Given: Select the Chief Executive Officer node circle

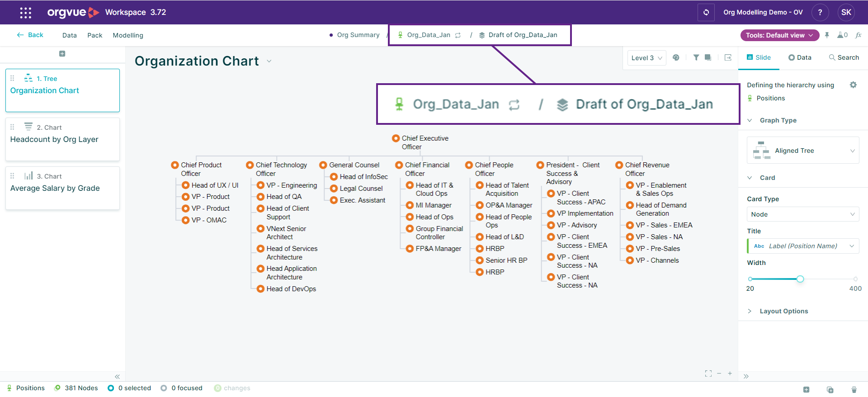Looking at the screenshot, I should point(396,138).
